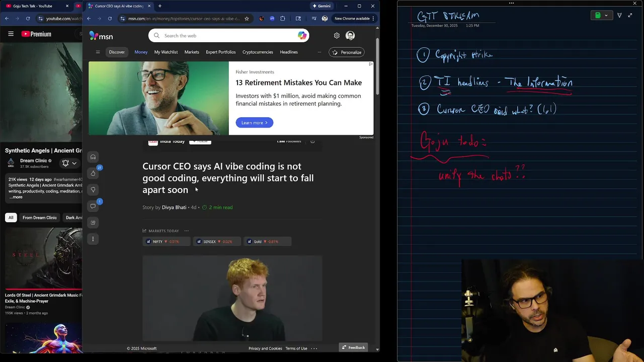Open NIFTY market ticker

[x=166, y=242]
